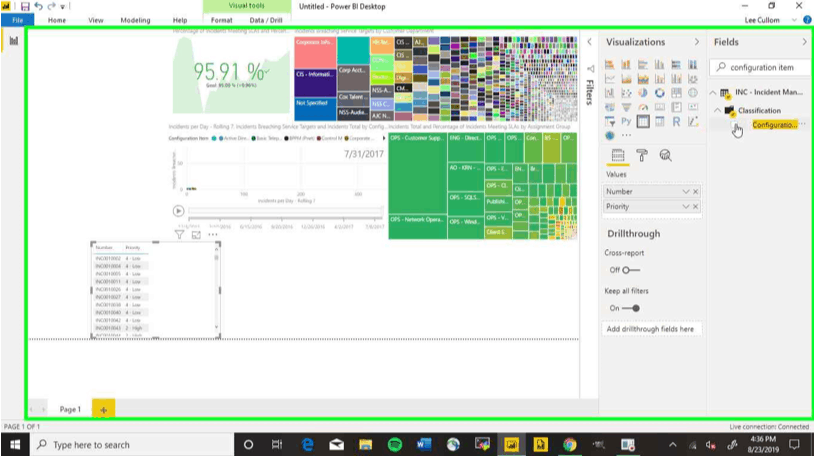Image resolution: width=816 pixels, height=458 pixels.
Task: Pick the pie chart visual
Action: 643,93
